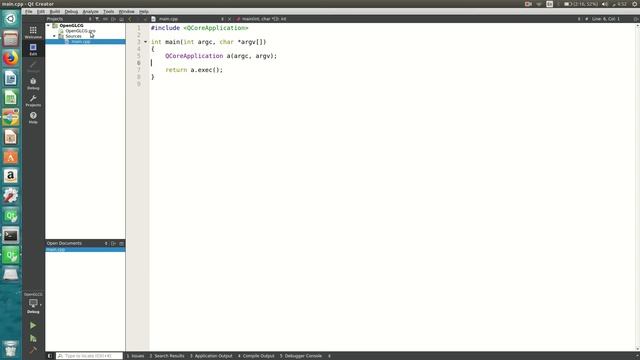640x360 pixels.
Task: Click the QCoreApplication include text
Action: coord(216,28)
